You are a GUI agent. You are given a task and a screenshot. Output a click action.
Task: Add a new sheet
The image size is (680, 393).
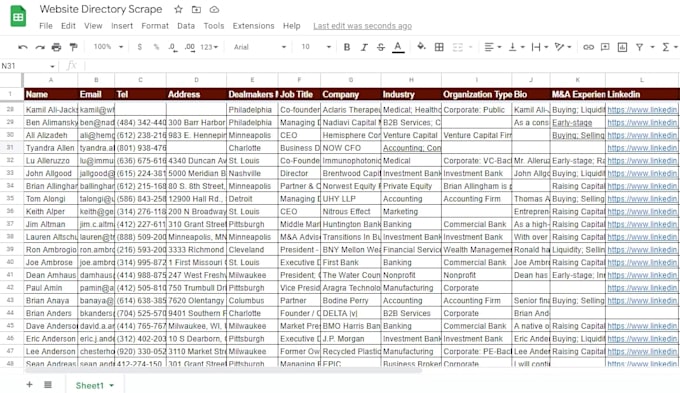pyautogui.click(x=29, y=384)
